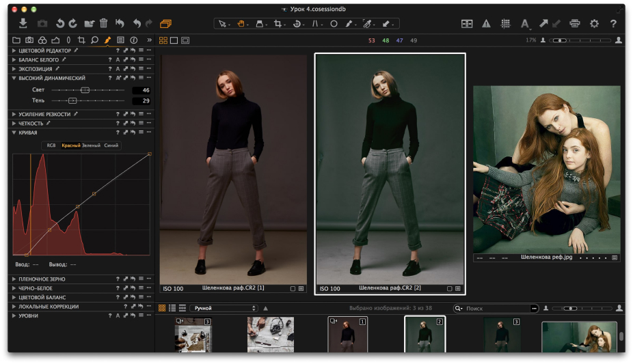633x364 pixels.
Task: Click the Свет highlight slider
Action: coord(85,90)
